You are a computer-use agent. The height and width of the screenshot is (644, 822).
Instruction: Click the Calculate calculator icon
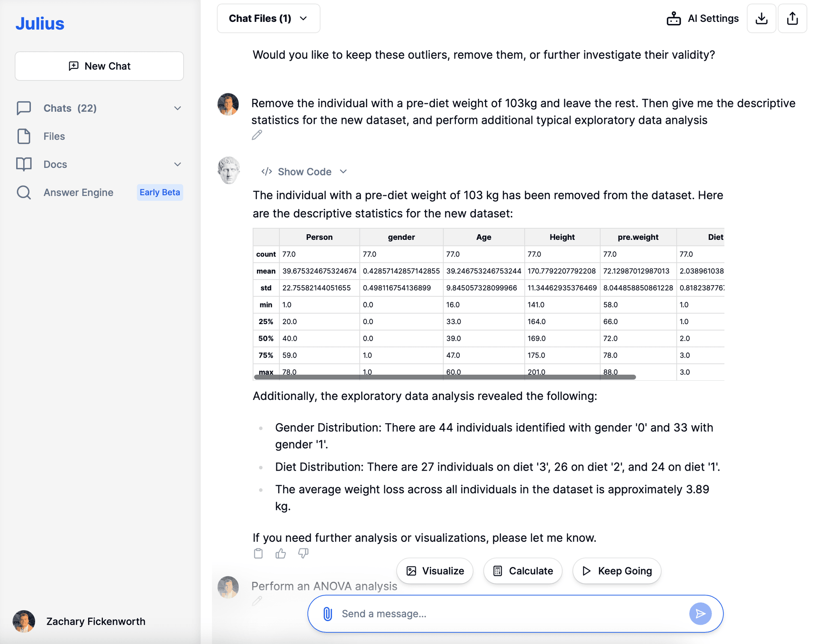point(497,571)
